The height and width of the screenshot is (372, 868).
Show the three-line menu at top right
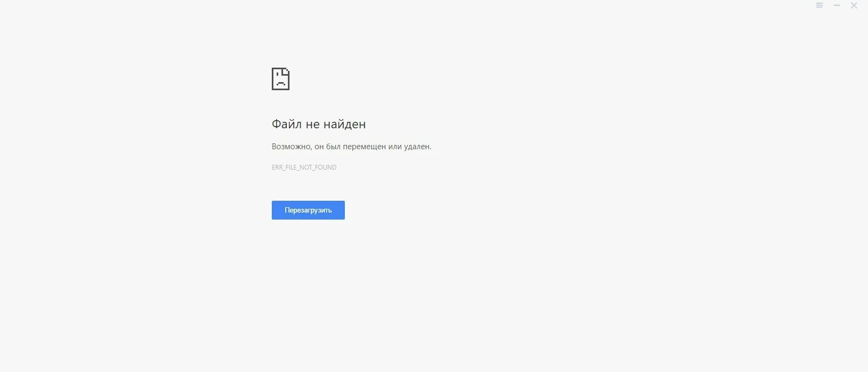click(x=820, y=5)
